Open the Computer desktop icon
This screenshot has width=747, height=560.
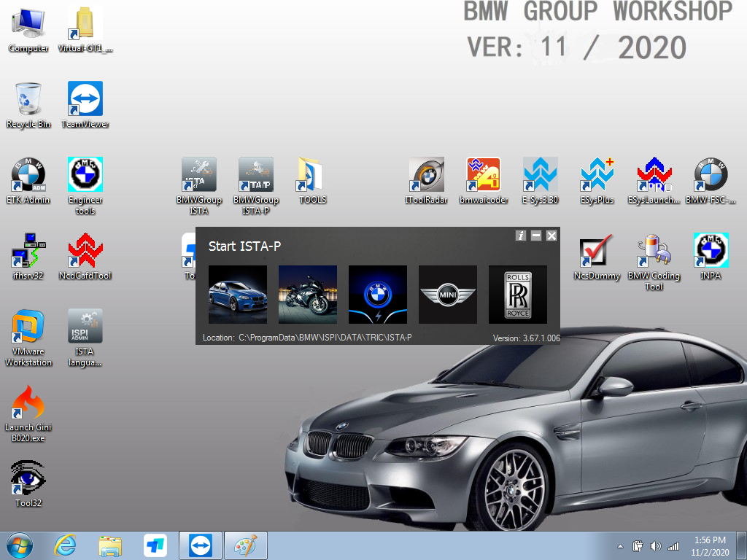[x=28, y=29]
